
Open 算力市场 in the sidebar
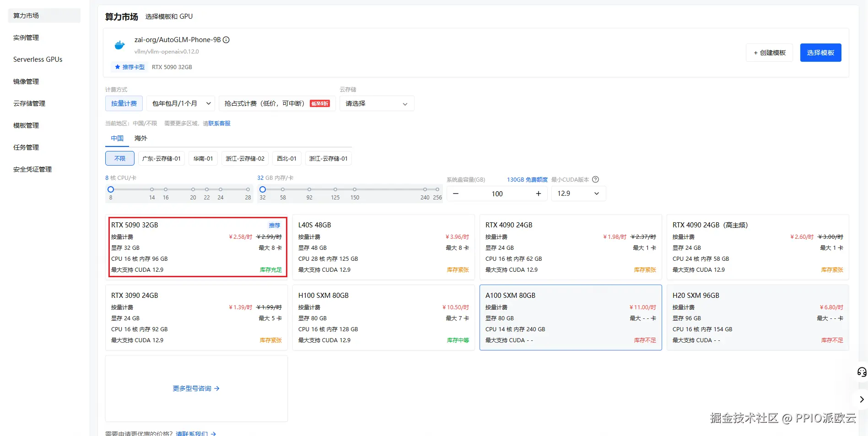coord(44,16)
